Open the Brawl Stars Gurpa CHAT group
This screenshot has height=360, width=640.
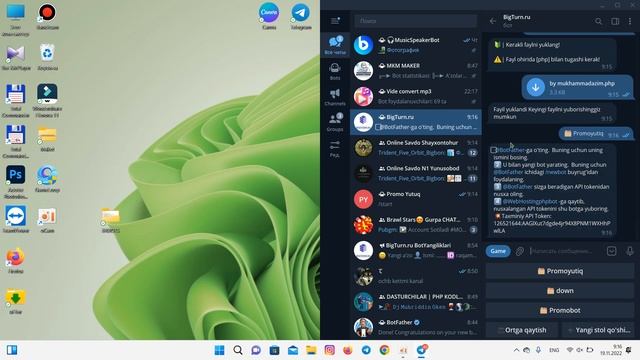(x=416, y=225)
